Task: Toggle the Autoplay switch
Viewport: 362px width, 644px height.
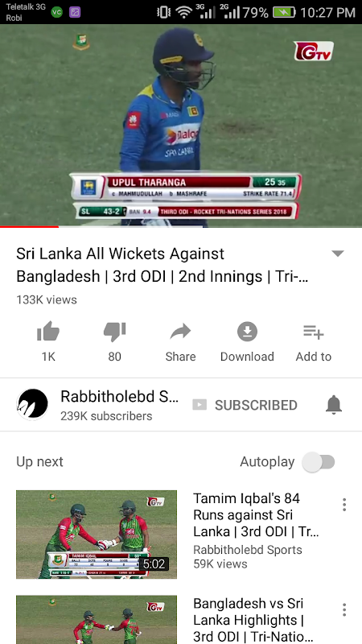Action: click(319, 462)
